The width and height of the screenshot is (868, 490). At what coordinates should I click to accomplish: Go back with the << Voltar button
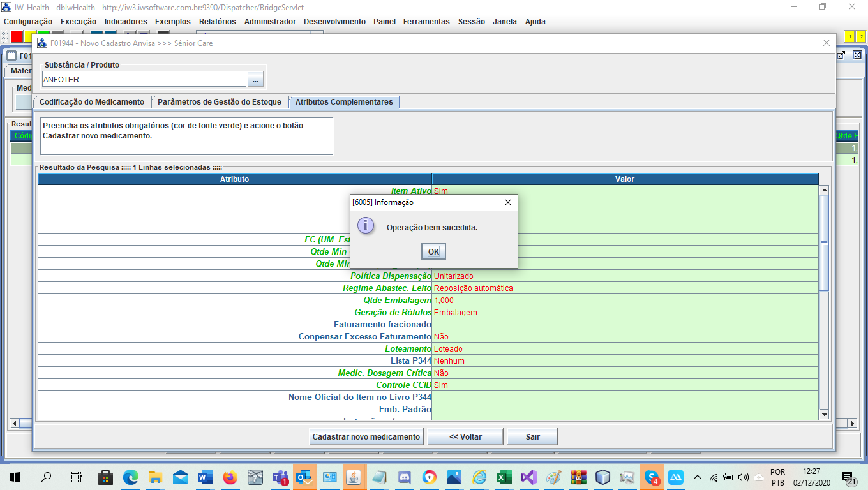click(x=465, y=437)
